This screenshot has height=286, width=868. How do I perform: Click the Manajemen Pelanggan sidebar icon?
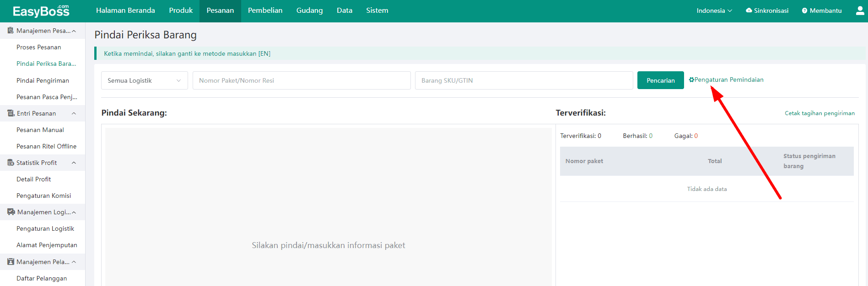[x=11, y=262]
